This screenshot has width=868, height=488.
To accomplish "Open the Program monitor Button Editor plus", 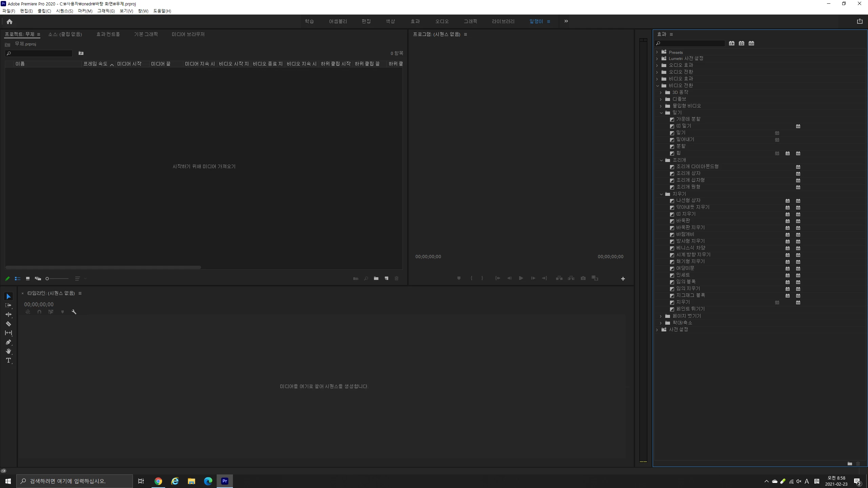I will click(623, 279).
